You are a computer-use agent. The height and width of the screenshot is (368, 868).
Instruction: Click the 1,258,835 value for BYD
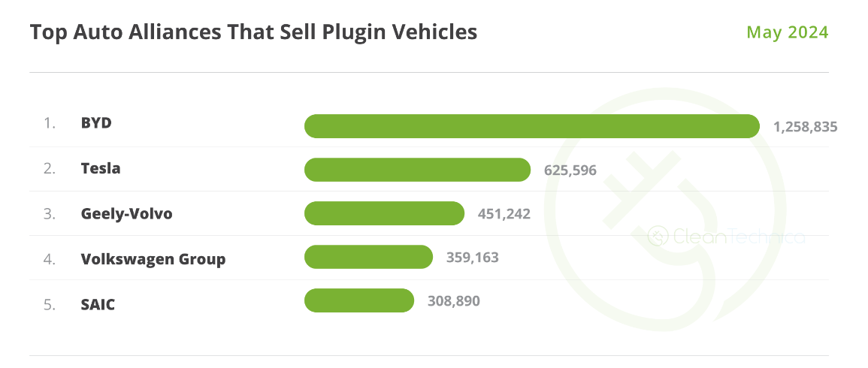tap(805, 126)
